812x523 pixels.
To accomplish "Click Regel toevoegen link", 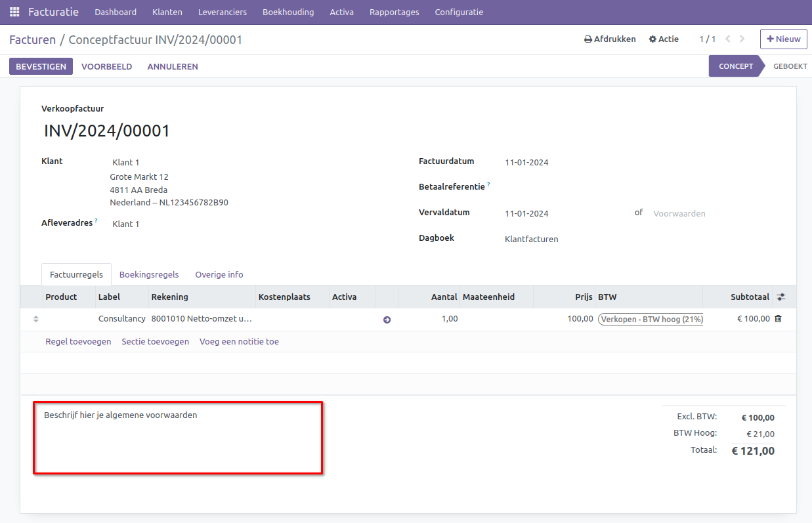I will click(78, 342).
